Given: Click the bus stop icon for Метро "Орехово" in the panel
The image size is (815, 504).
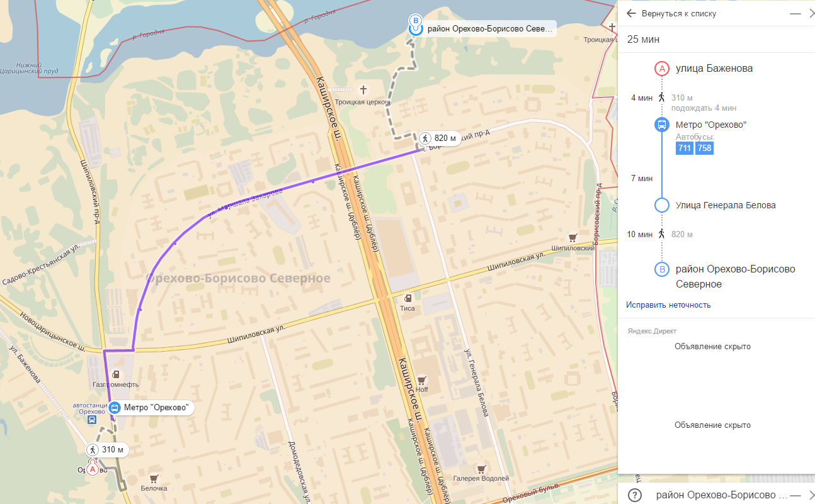Looking at the screenshot, I should pos(662,125).
